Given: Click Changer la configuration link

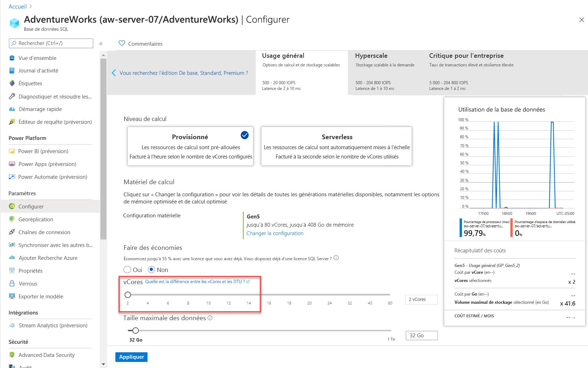Looking at the screenshot, I should [275, 233].
